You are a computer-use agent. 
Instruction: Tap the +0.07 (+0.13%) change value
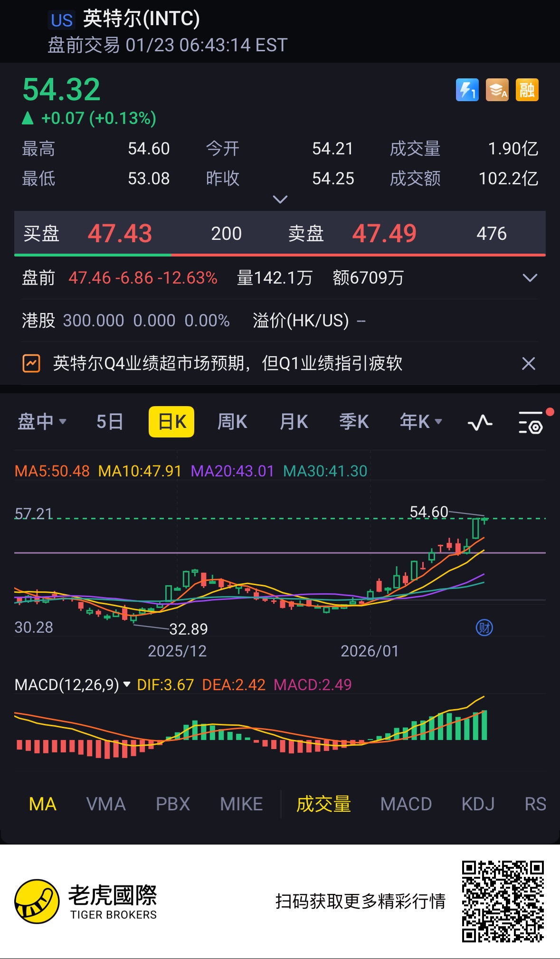pyautogui.click(x=99, y=118)
